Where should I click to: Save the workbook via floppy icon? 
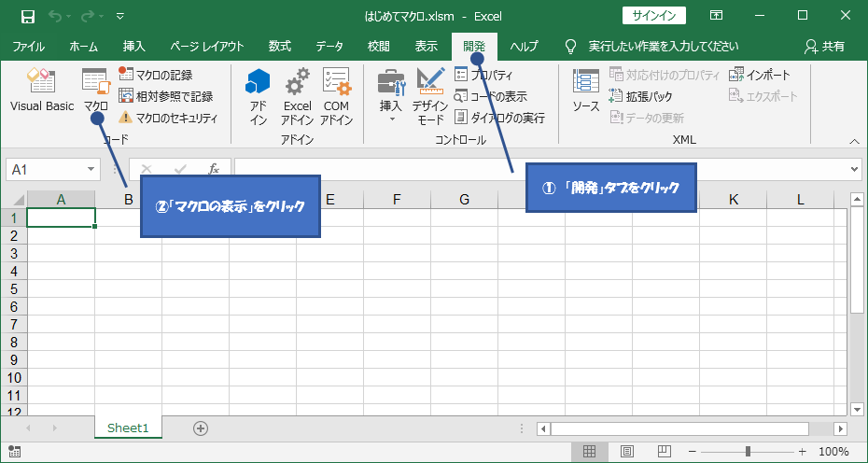pos(28,16)
